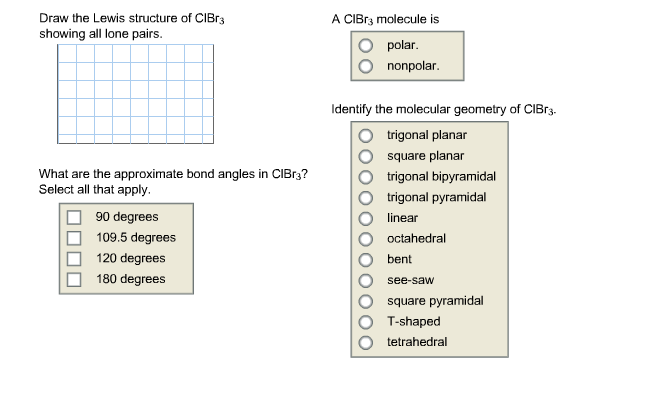Select trigonal pyramidal radio button

pos(366,198)
